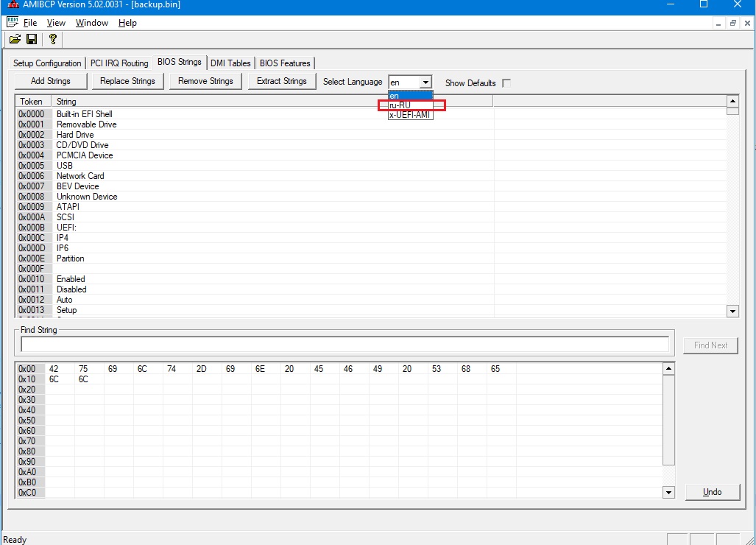Click hex grid scrollbar down arrow
756x545 pixels.
point(668,493)
